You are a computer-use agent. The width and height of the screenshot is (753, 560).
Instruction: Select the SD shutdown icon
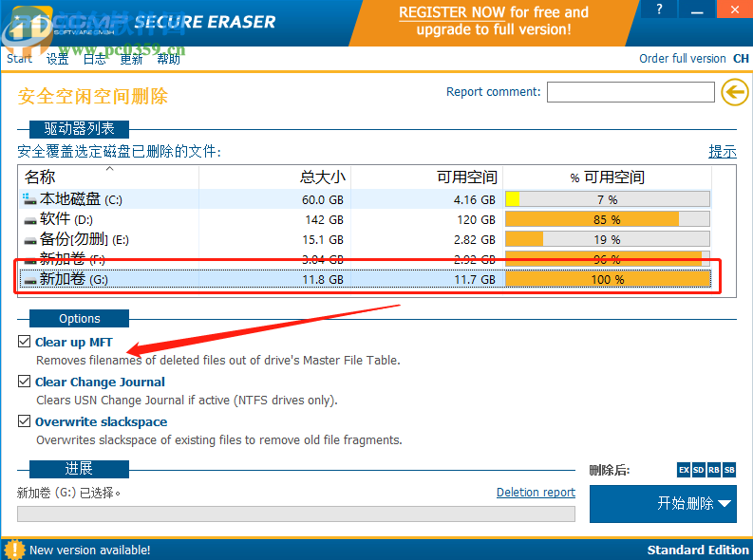click(699, 470)
